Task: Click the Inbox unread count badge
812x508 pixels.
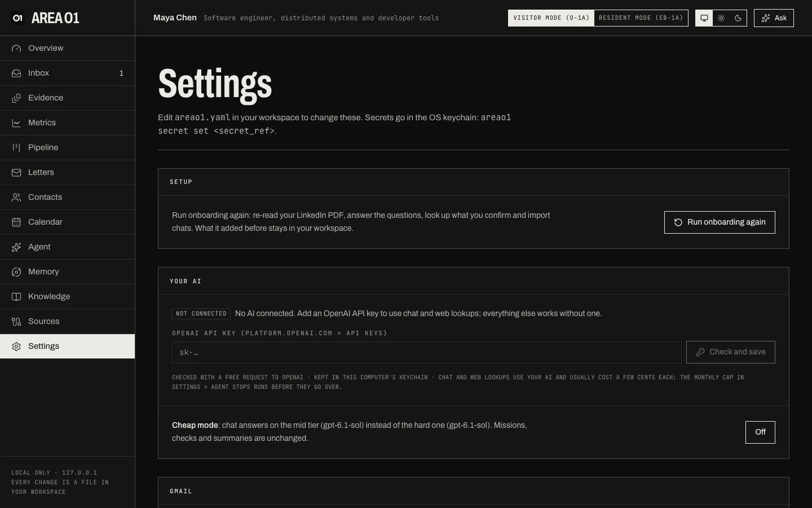Action: (x=121, y=73)
